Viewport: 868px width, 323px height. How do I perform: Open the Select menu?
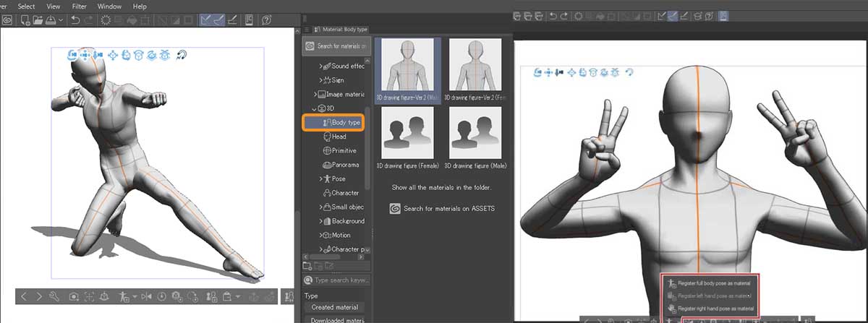tap(26, 6)
